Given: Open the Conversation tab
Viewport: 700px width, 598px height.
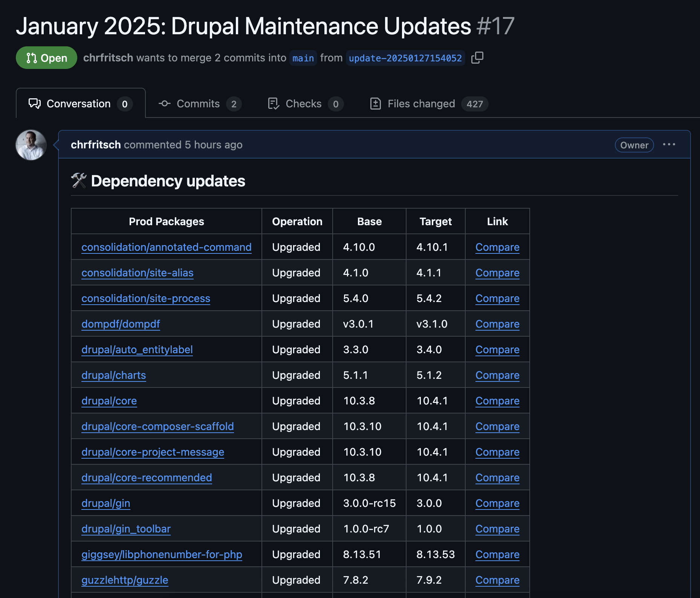Looking at the screenshot, I should coord(81,104).
